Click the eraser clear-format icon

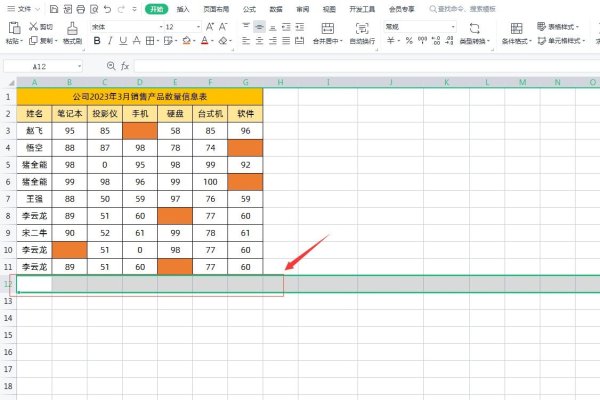point(223,41)
